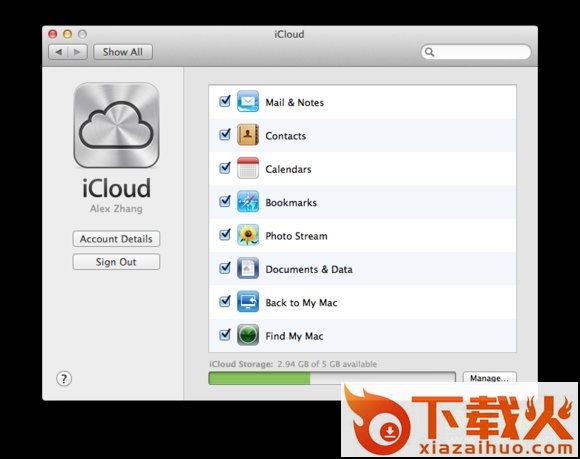580x459 pixels.
Task: Click the iCloud window title text
Action: coord(289,34)
